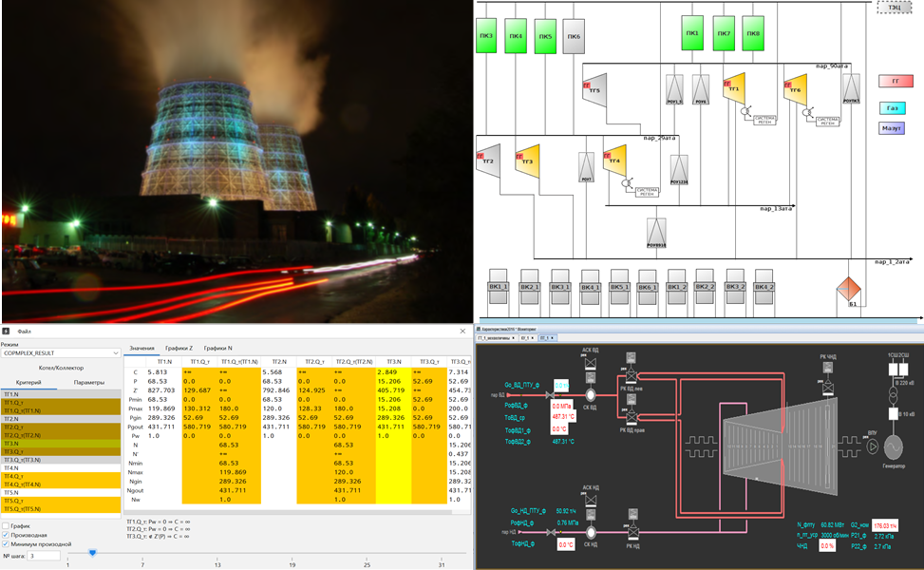Uncheck the Производная checkbox
This screenshot has width=924, height=570.
click(7, 535)
